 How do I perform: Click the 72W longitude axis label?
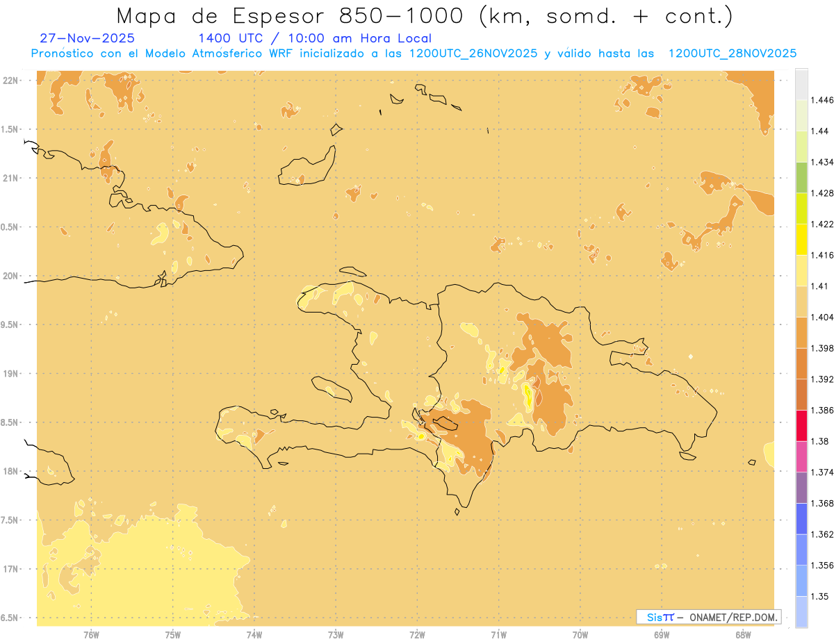click(418, 634)
